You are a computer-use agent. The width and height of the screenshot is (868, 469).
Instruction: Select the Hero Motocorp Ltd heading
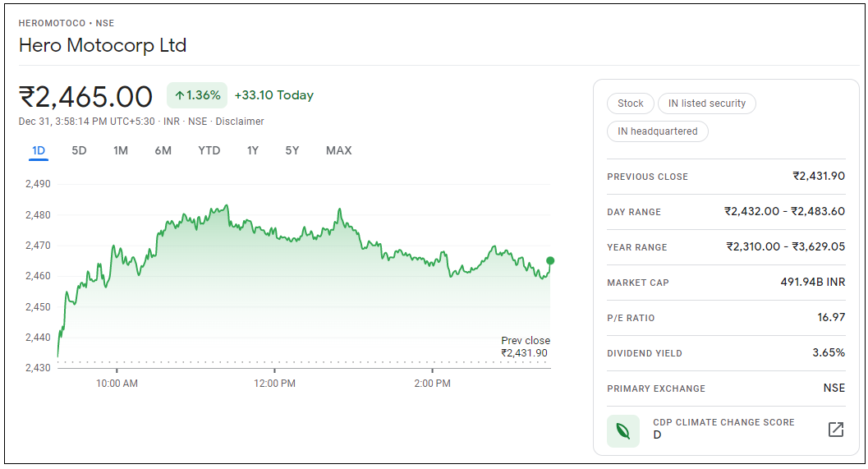(x=103, y=45)
